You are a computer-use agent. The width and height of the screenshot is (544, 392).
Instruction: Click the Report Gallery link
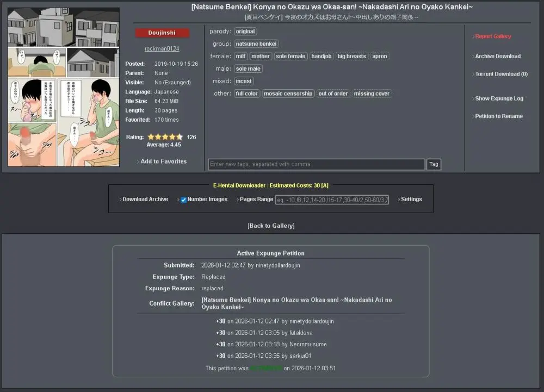point(493,36)
